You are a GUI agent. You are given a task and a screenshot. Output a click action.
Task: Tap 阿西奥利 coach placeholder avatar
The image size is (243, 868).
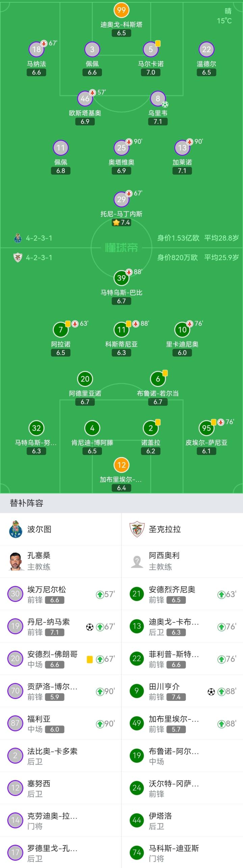pos(137,561)
